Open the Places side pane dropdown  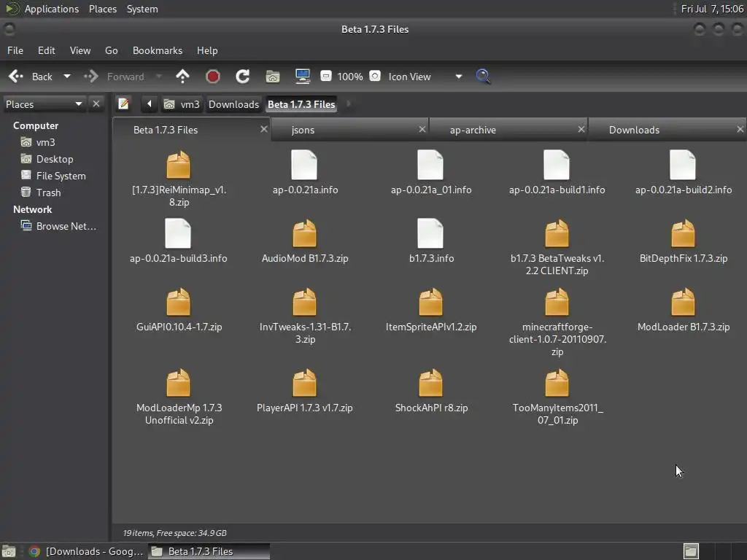44,104
